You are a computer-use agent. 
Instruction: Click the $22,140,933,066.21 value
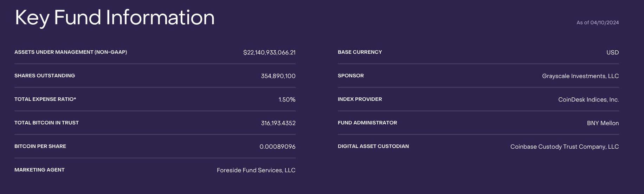(x=269, y=52)
